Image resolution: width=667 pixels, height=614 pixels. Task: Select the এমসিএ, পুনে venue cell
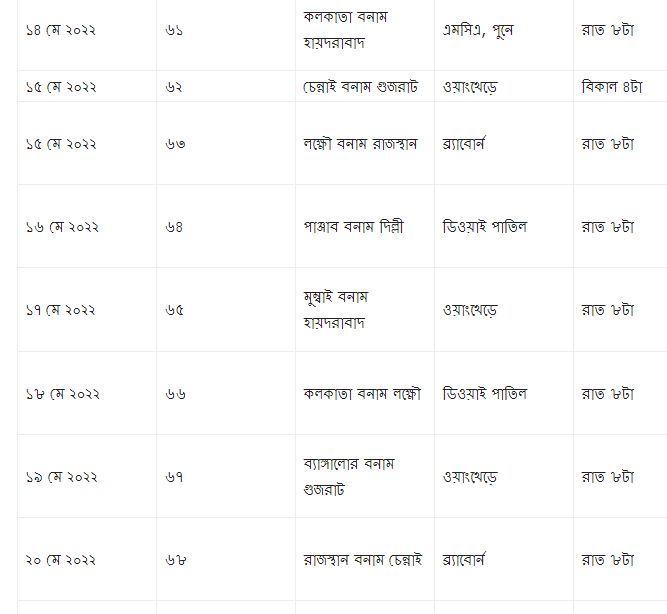478,31
